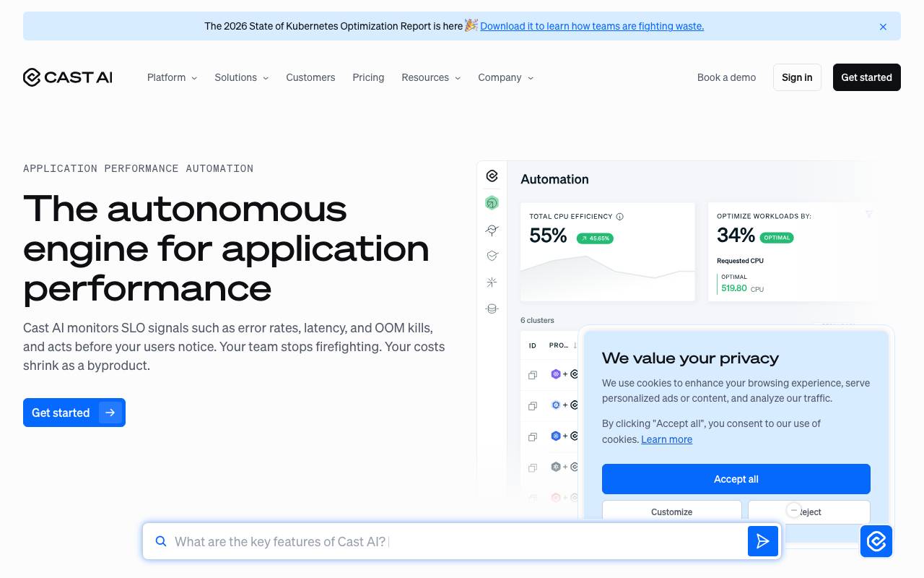Open the Download report link in banner
This screenshot has width=924, height=578.
[592, 26]
